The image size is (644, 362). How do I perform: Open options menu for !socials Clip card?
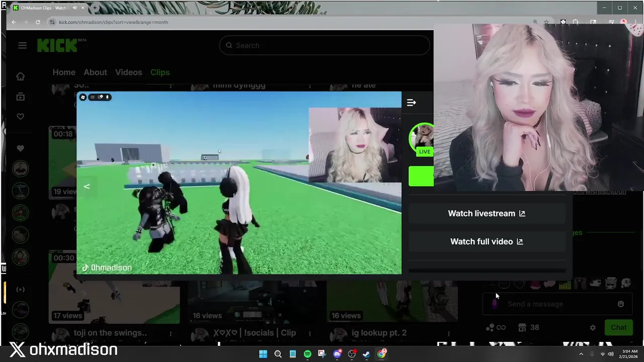pyautogui.click(x=309, y=333)
